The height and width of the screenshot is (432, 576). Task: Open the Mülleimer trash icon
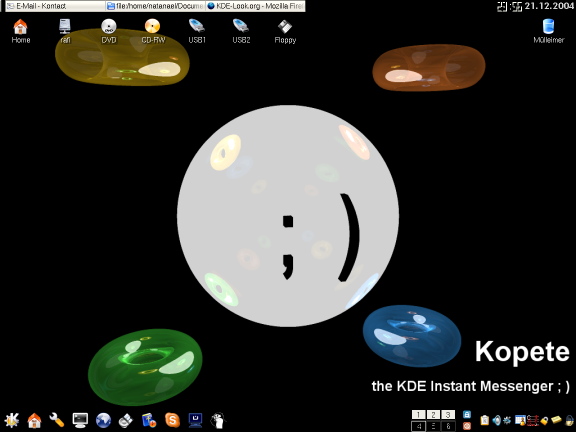[x=548, y=31]
